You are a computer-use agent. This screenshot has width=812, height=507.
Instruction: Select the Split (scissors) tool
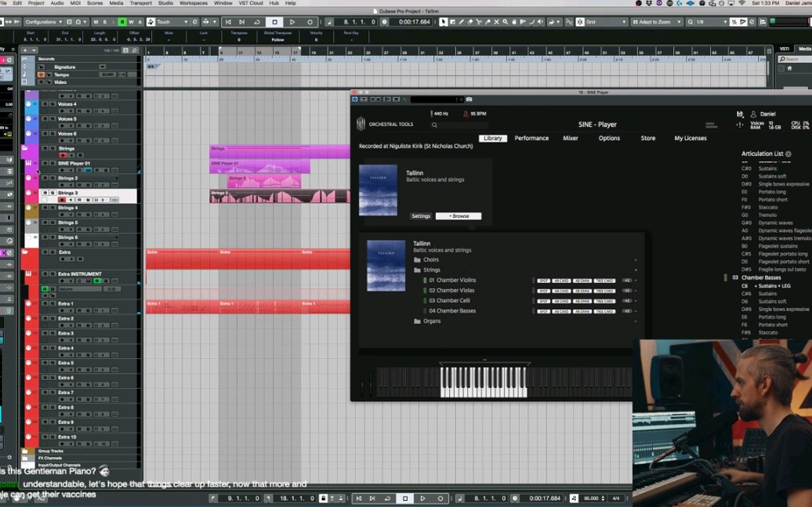point(479,21)
